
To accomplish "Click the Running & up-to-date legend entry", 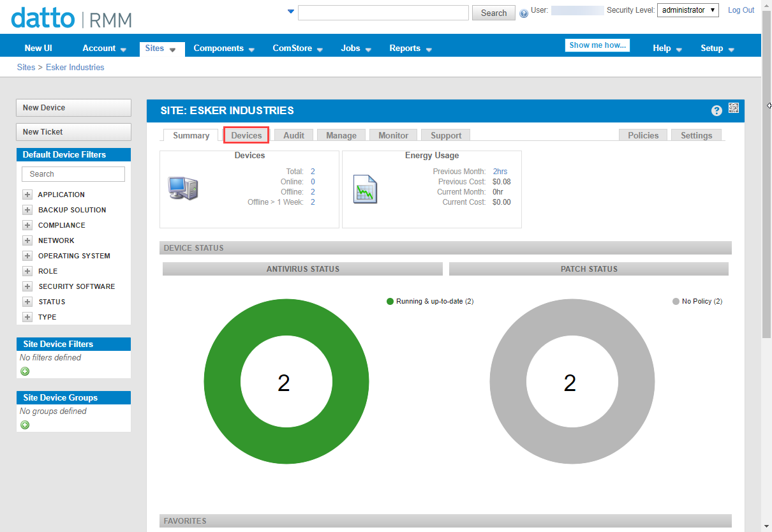I will [430, 301].
